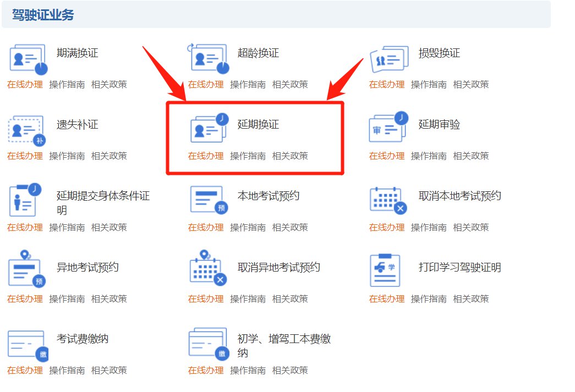Open 操作指南 for 打印学习驾驶证明
Image resolution: width=575 pixels, height=392 pixels.
pos(429,299)
